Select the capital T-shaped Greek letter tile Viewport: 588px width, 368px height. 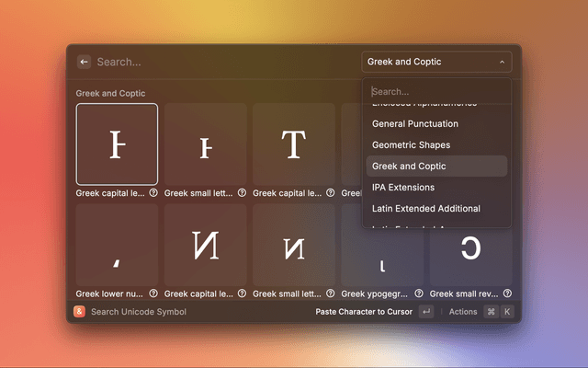(x=293, y=144)
